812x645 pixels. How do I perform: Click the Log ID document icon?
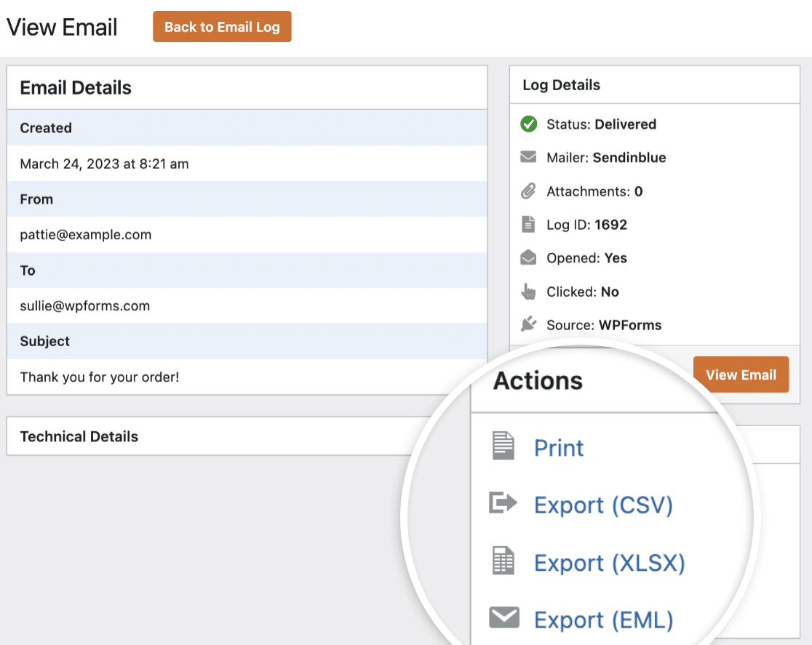pos(528,224)
